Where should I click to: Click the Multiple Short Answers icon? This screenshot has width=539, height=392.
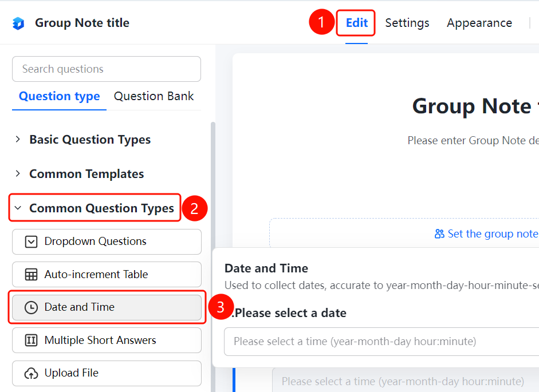click(x=31, y=340)
